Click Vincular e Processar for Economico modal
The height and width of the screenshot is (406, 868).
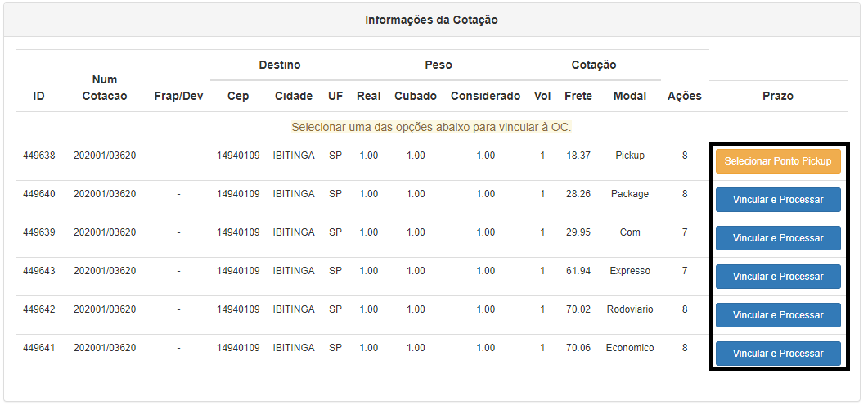pos(778,354)
